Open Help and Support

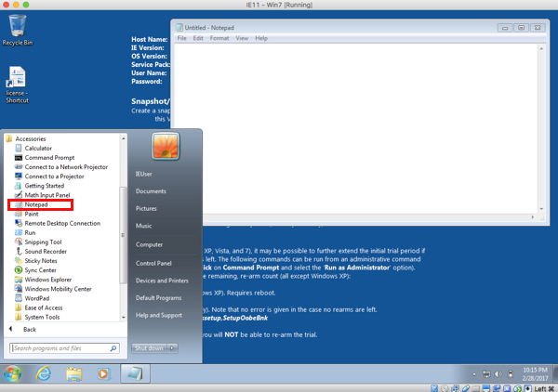(x=159, y=315)
